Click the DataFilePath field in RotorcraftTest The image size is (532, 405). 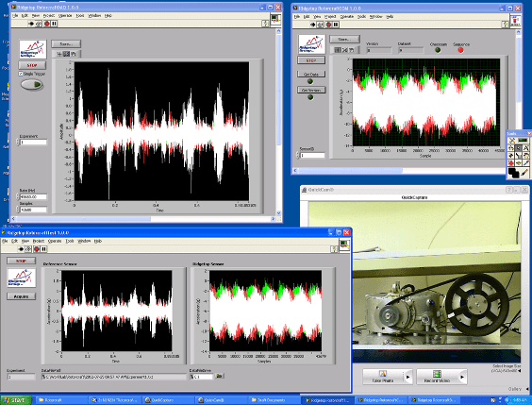coord(113,377)
